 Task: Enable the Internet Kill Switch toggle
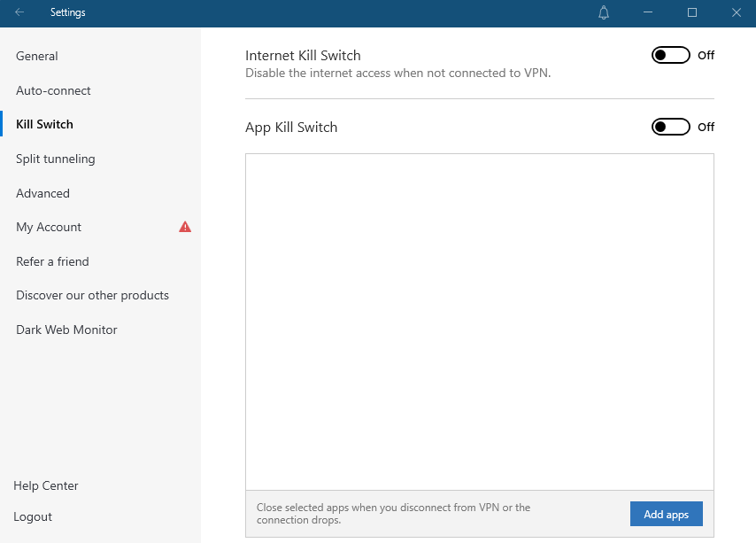click(x=670, y=55)
